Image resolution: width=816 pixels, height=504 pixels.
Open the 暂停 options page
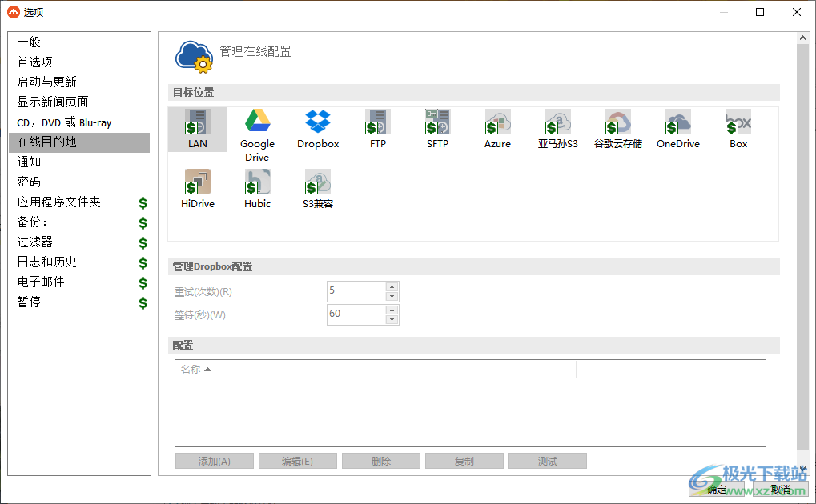point(79,302)
